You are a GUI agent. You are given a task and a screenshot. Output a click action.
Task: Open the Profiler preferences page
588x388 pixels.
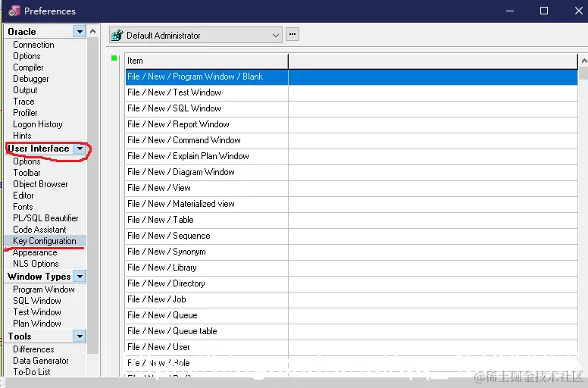pos(25,113)
